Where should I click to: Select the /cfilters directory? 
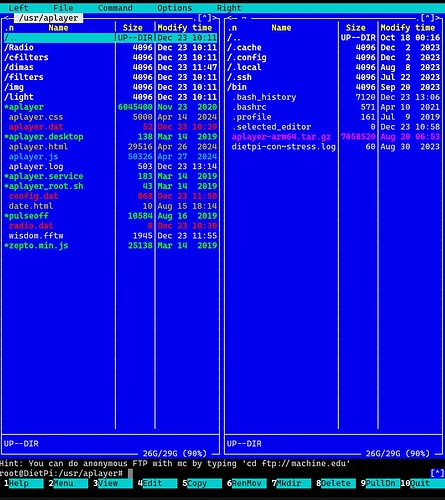point(110,57)
